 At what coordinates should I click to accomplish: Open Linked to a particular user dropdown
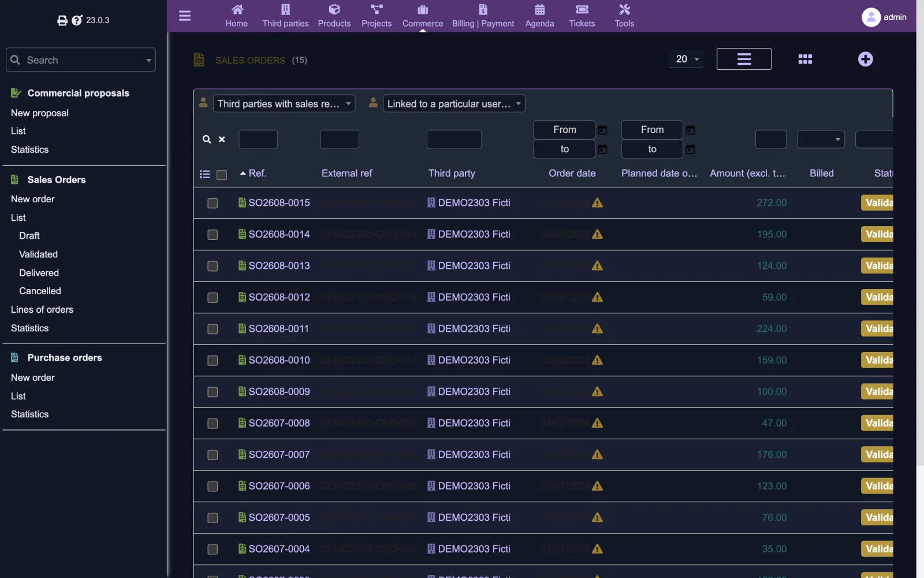click(x=454, y=103)
